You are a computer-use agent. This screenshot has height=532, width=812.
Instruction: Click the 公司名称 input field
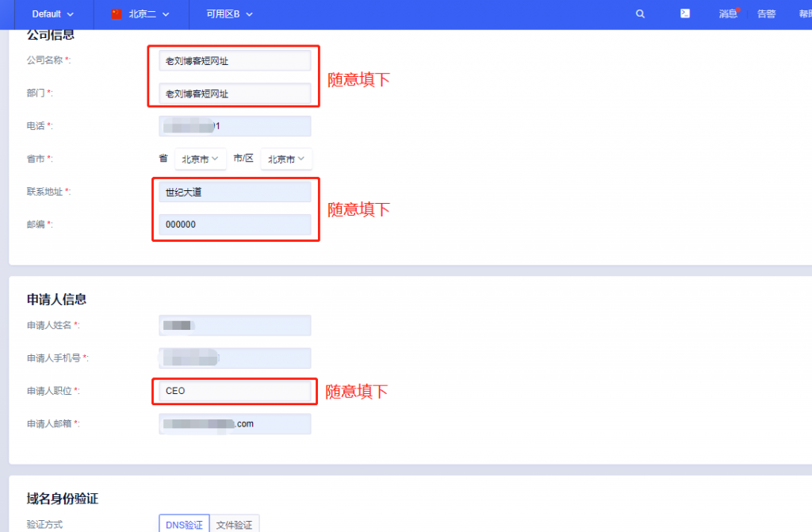235,60
